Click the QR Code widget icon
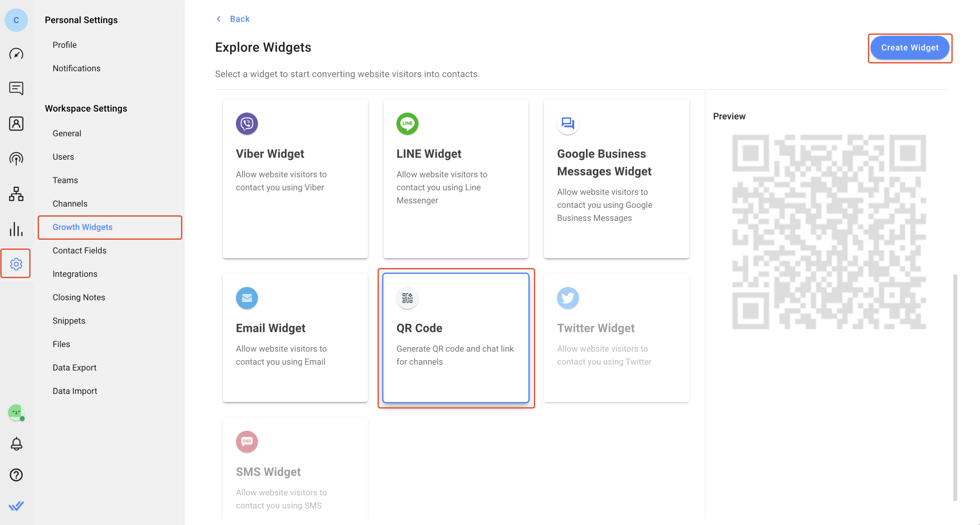The height and width of the screenshot is (525, 980). click(407, 297)
